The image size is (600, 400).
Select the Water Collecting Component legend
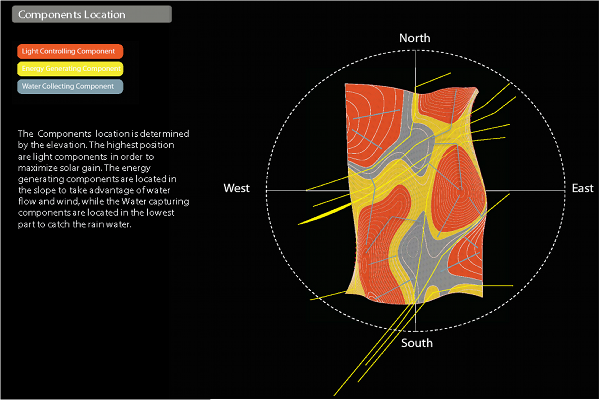tap(70, 87)
